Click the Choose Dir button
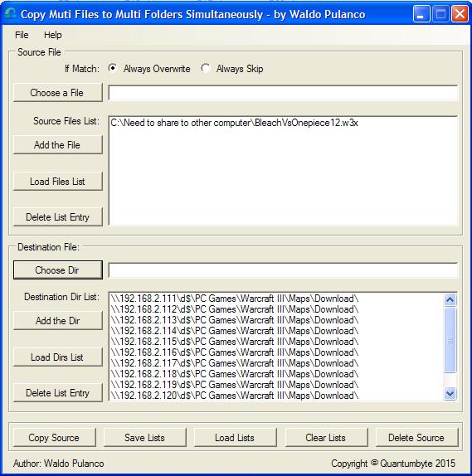This screenshot has height=476, width=472. pyautogui.click(x=58, y=270)
